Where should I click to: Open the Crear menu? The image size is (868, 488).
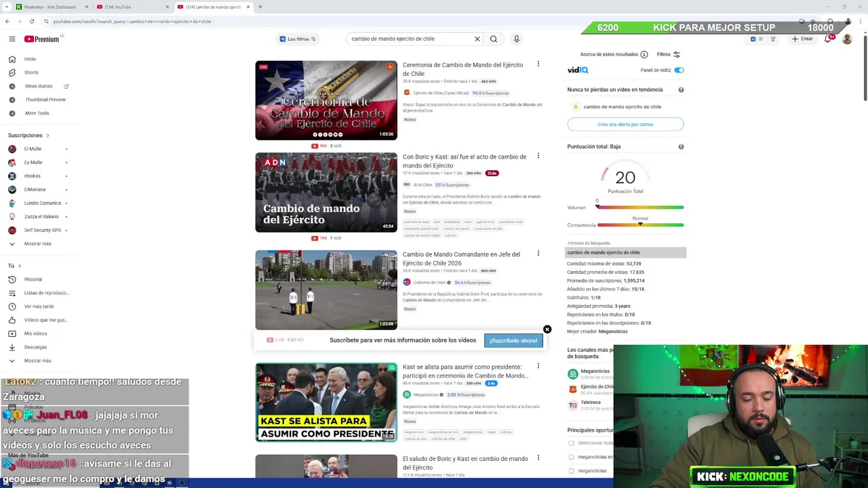pyautogui.click(x=802, y=39)
